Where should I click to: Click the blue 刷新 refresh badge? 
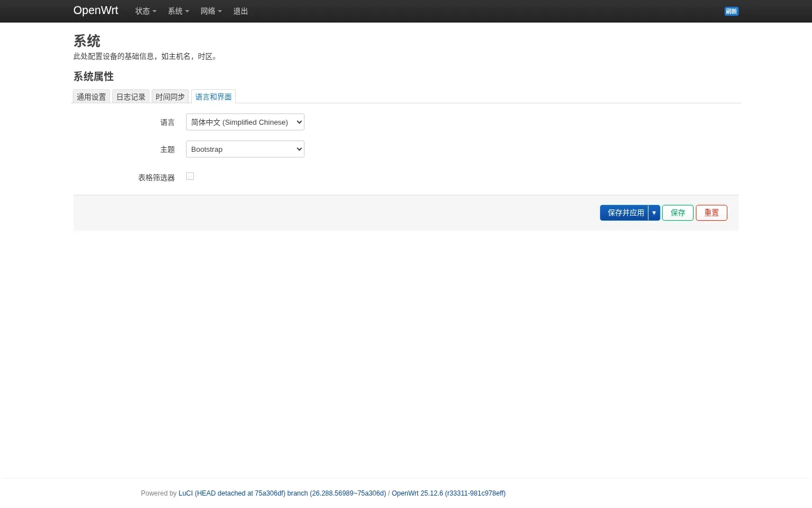[x=731, y=11]
